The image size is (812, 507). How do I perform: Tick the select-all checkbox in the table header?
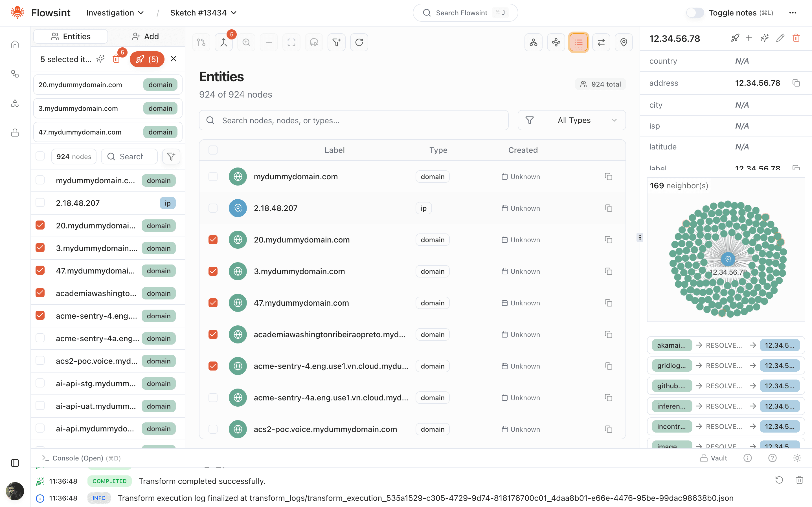tap(213, 150)
